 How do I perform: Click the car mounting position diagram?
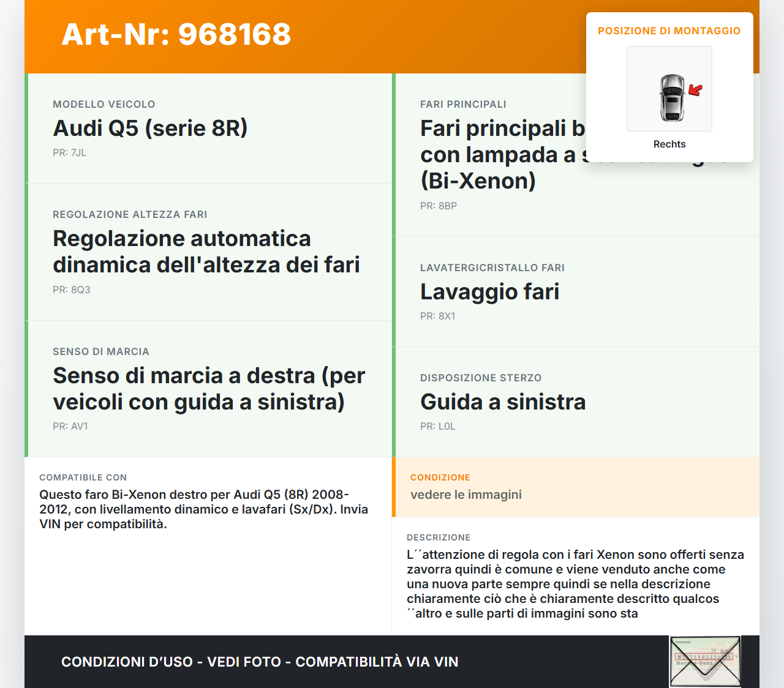(x=669, y=89)
